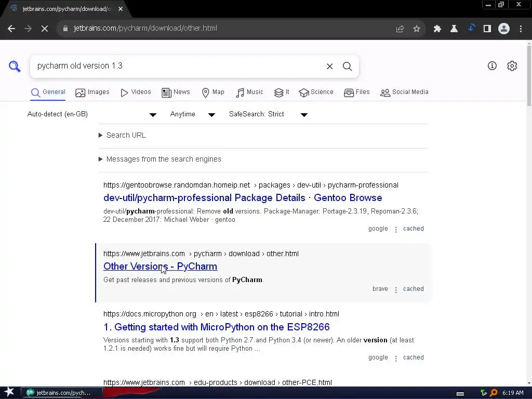Open the Auto-detect (en-GB) language dropdown
The height and width of the screenshot is (399, 532).
click(91, 114)
